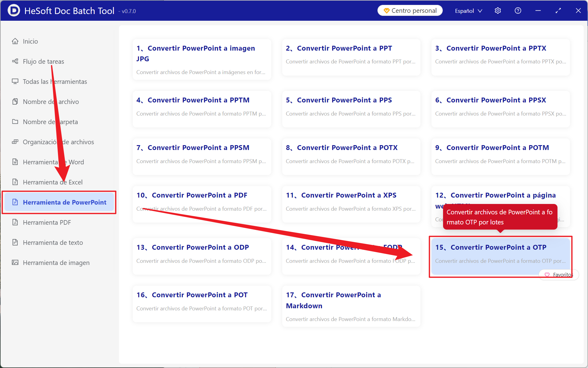This screenshot has width=588, height=368.
Task: Click the version label v0.7.0
Action: coord(128,11)
